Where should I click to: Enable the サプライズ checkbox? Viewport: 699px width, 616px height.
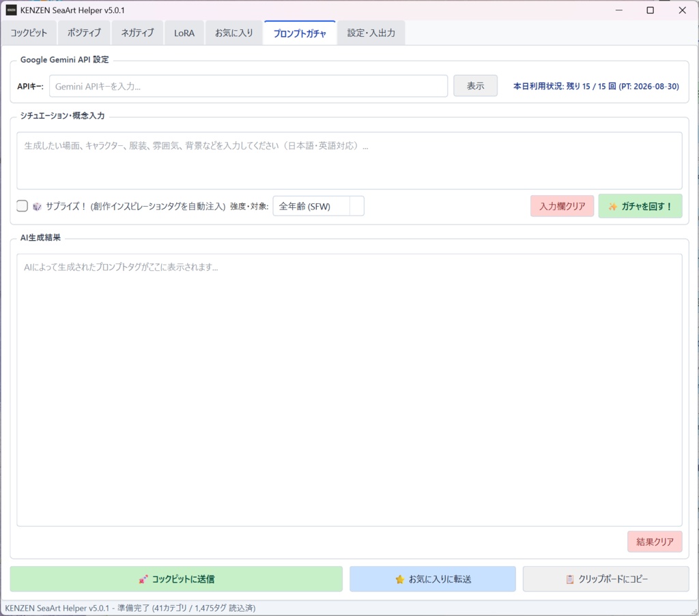tap(22, 206)
